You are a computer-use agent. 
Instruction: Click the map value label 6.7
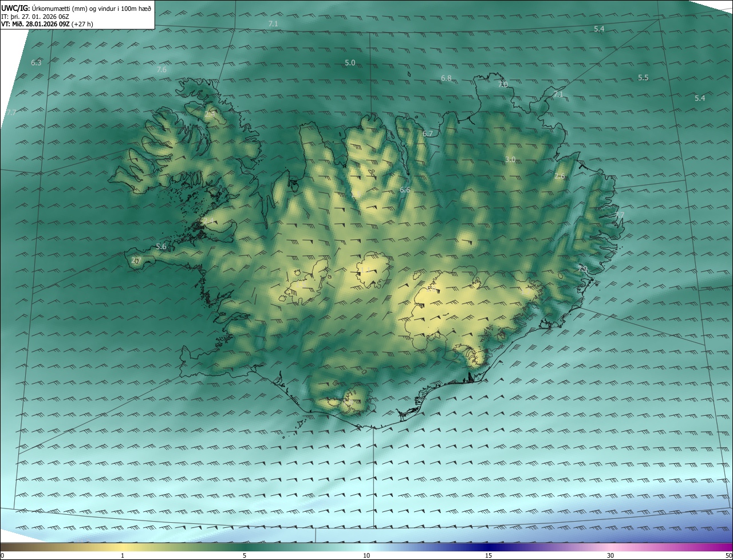[428, 133]
